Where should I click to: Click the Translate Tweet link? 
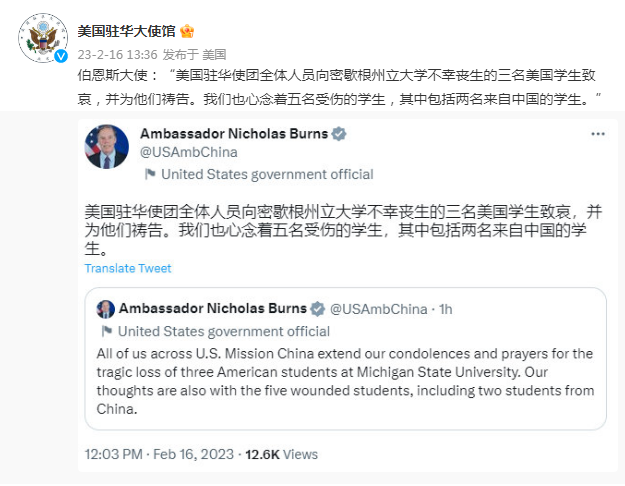pos(128,268)
